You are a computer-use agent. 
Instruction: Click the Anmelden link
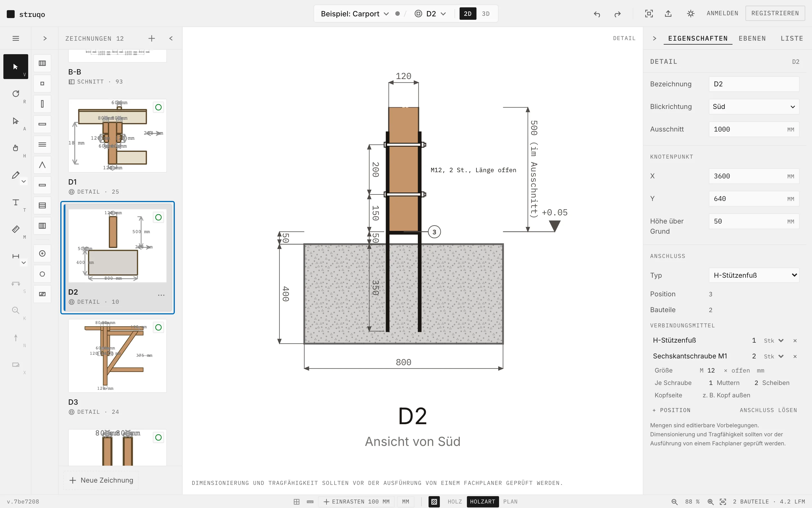(x=722, y=14)
